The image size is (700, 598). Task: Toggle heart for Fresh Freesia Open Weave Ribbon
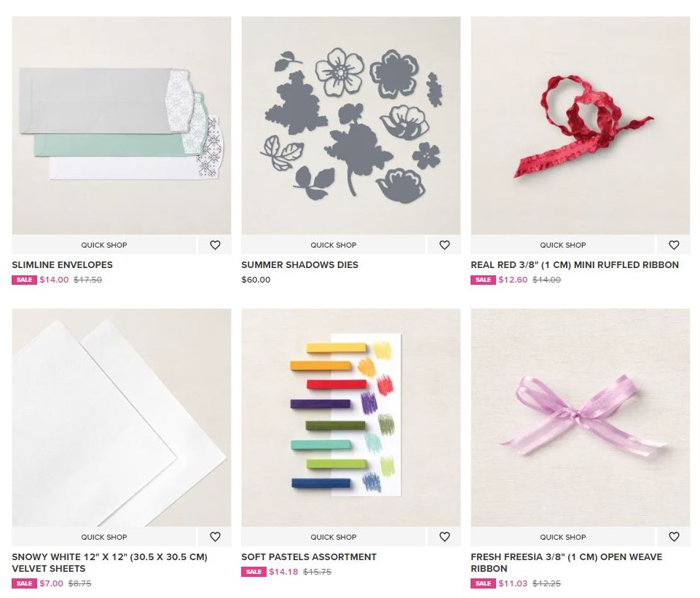[674, 537]
